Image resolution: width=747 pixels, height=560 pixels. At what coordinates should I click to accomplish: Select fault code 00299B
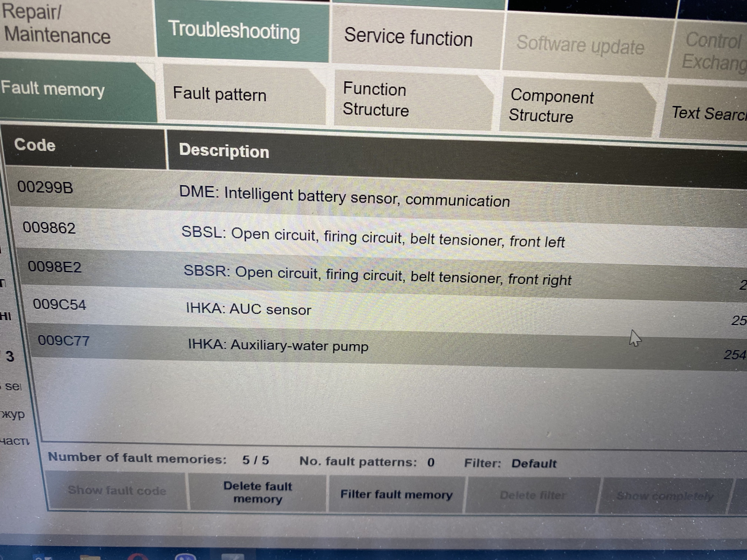(x=45, y=187)
